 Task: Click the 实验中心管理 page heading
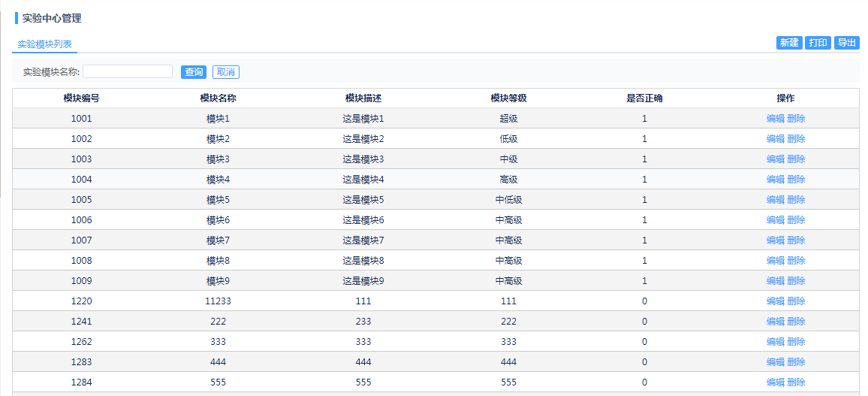click(x=52, y=18)
